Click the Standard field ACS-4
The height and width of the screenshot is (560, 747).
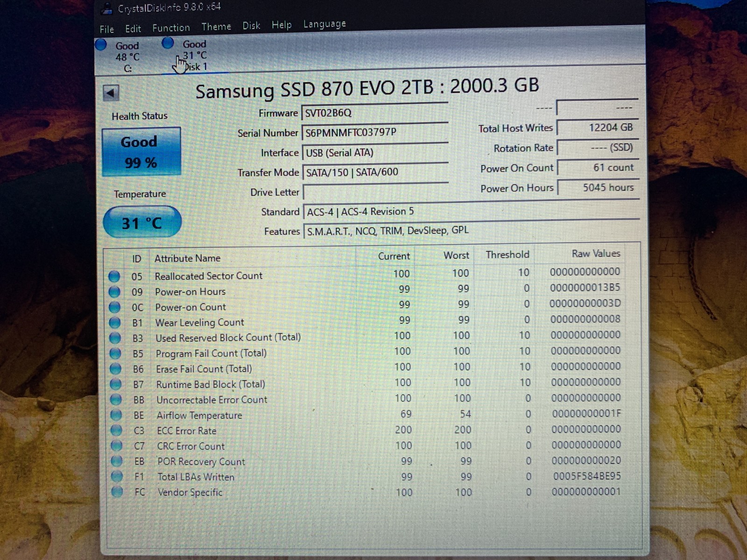coord(471,211)
